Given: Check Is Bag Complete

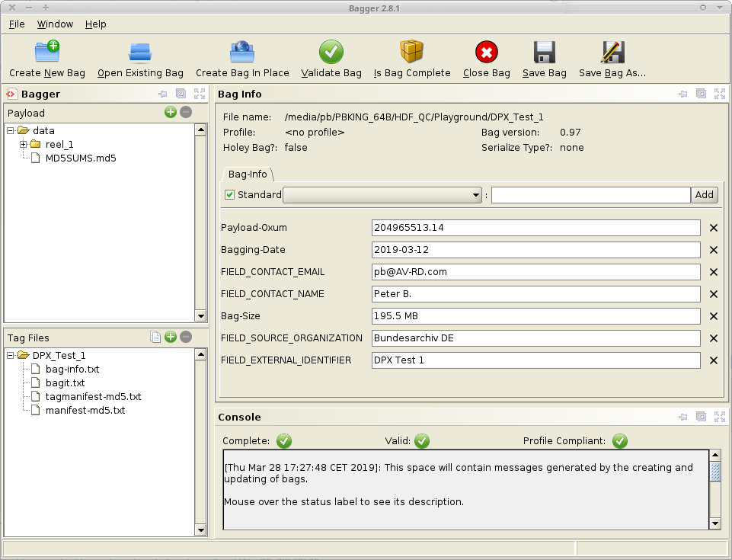Looking at the screenshot, I should click(x=411, y=53).
